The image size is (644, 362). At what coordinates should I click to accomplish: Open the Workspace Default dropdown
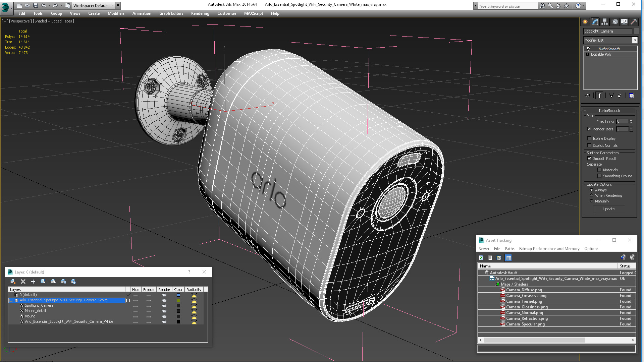(x=94, y=6)
